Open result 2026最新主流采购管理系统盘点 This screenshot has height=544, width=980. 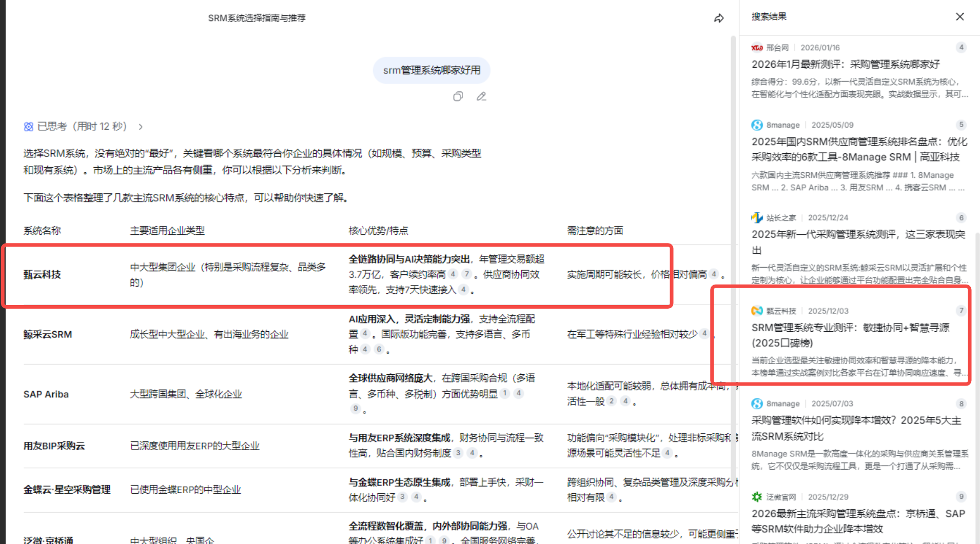858,521
